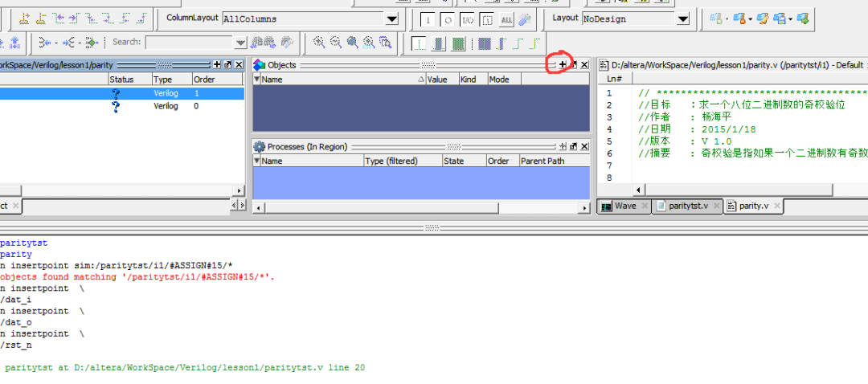Click the Insert Cursor icon

tap(24, 18)
